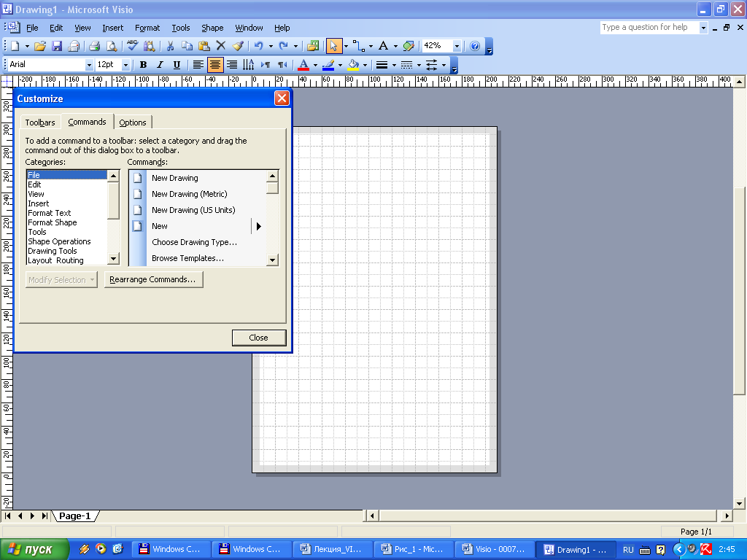
Task: Click the Line Pattern dashed icon
Action: [407, 65]
